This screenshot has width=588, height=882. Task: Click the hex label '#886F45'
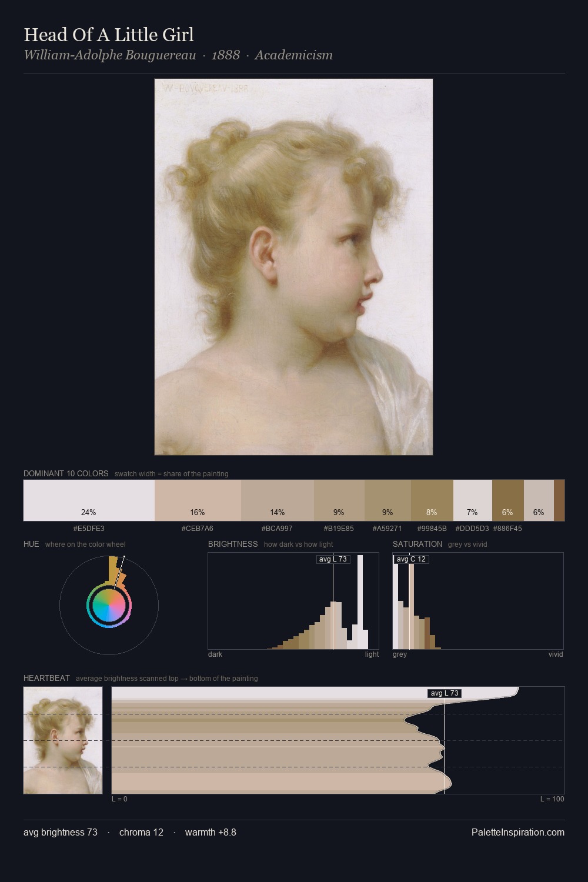click(x=507, y=529)
